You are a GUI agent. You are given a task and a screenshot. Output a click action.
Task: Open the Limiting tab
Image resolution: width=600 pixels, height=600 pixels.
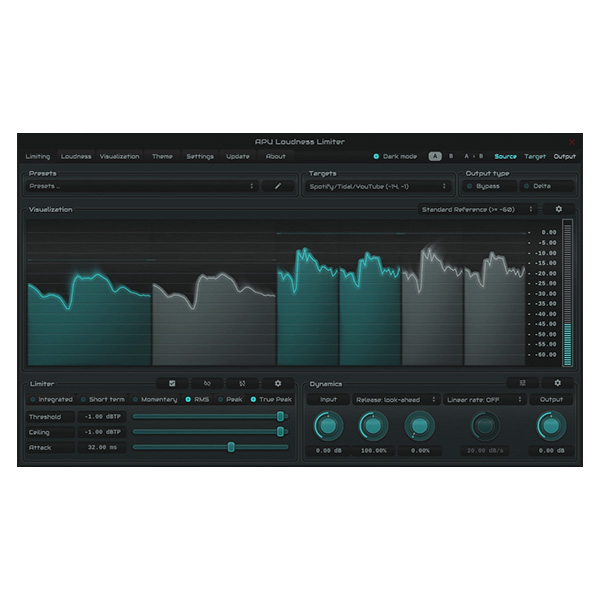[x=38, y=157]
